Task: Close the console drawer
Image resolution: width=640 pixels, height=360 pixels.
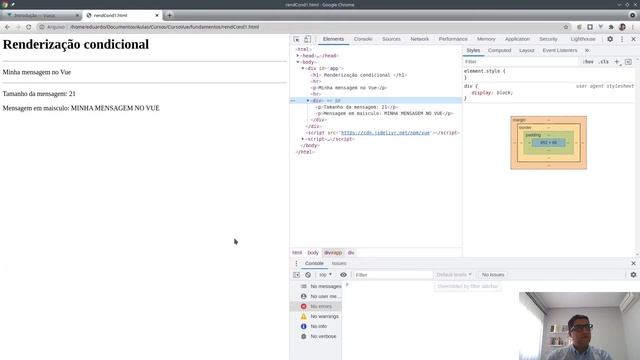Action: [633, 263]
